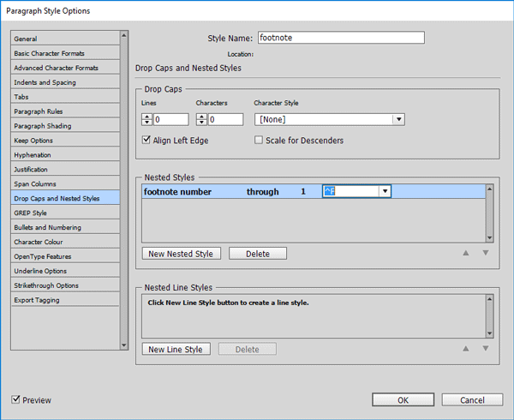Click New Line Style button
The width and height of the screenshot is (514, 420).
[176, 350]
